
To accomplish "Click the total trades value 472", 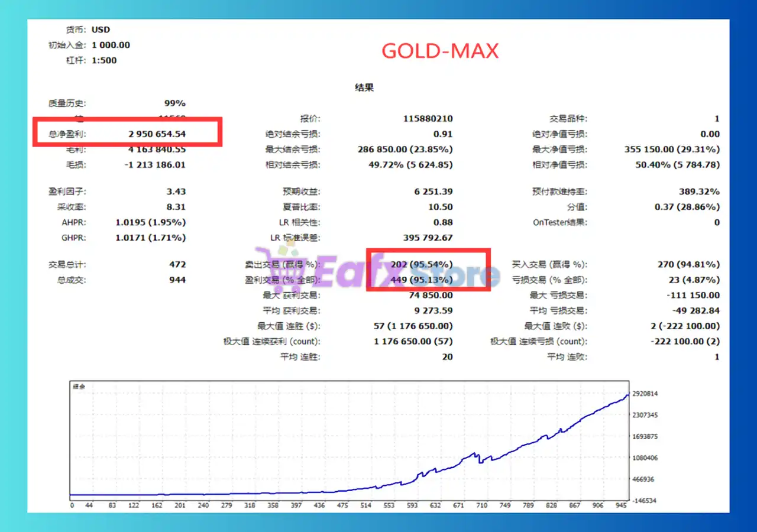I will (x=177, y=264).
